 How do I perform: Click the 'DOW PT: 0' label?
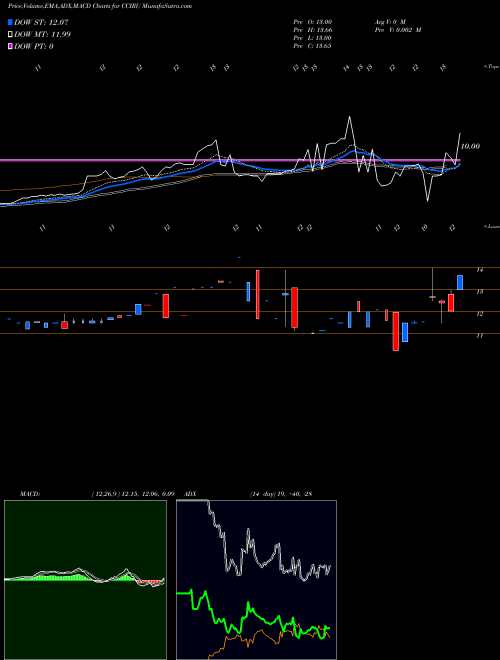pyautogui.click(x=34, y=46)
